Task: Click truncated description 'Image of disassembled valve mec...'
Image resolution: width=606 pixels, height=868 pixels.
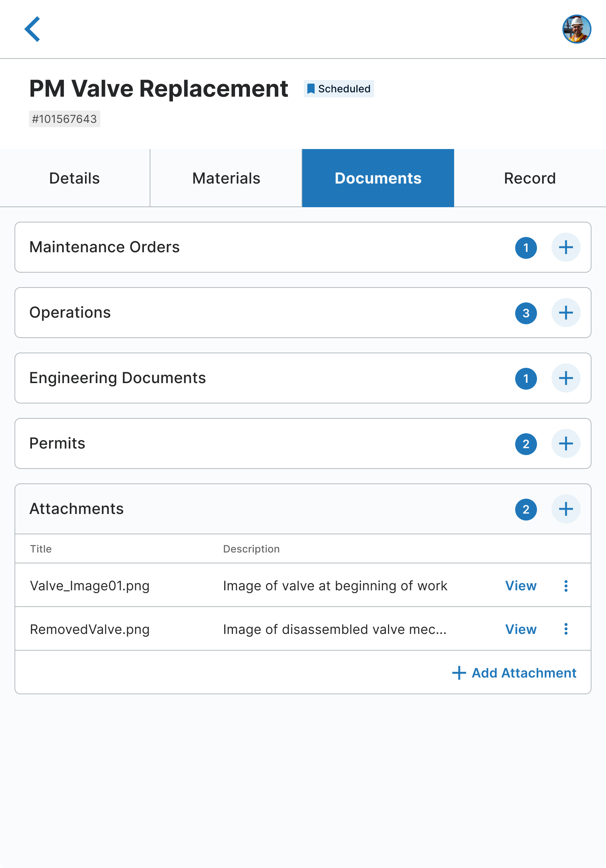Action: 335,629
